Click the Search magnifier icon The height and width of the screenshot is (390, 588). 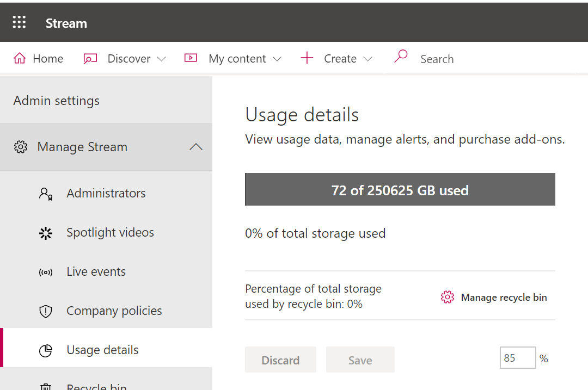(401, 57)
